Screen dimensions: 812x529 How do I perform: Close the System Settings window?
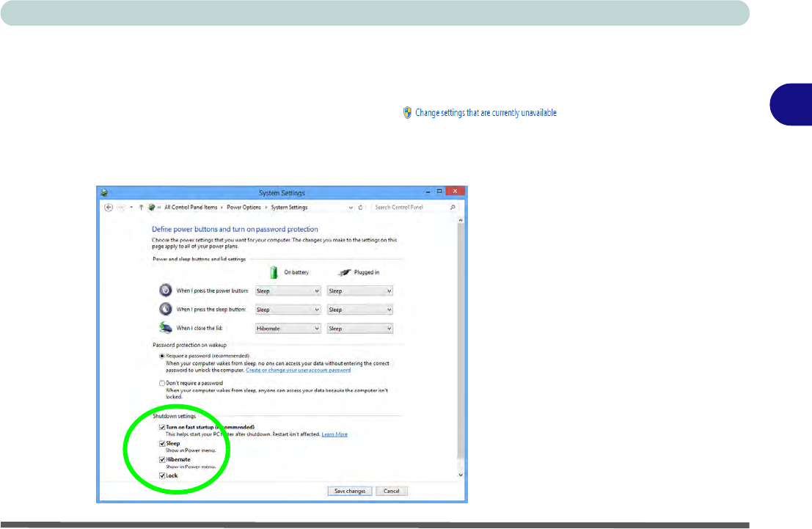455,191
